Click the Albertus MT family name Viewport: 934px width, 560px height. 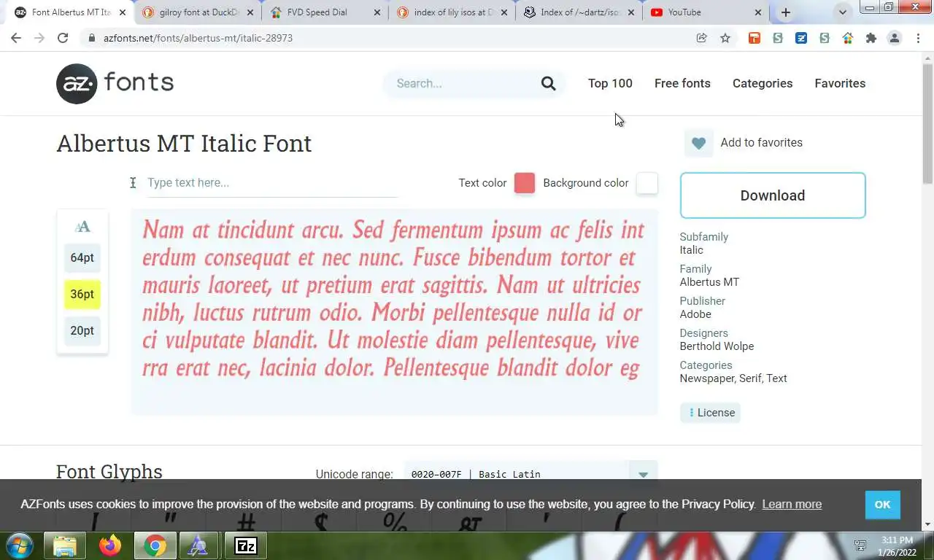(709, 282)
